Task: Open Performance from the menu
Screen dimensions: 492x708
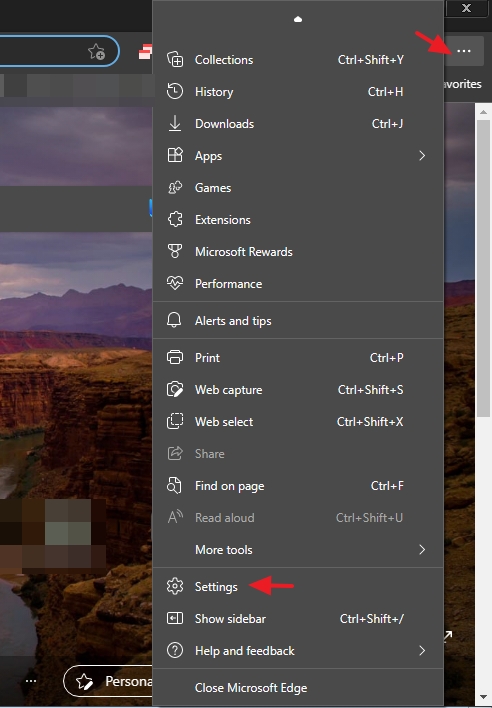Action: pos(298,284)
